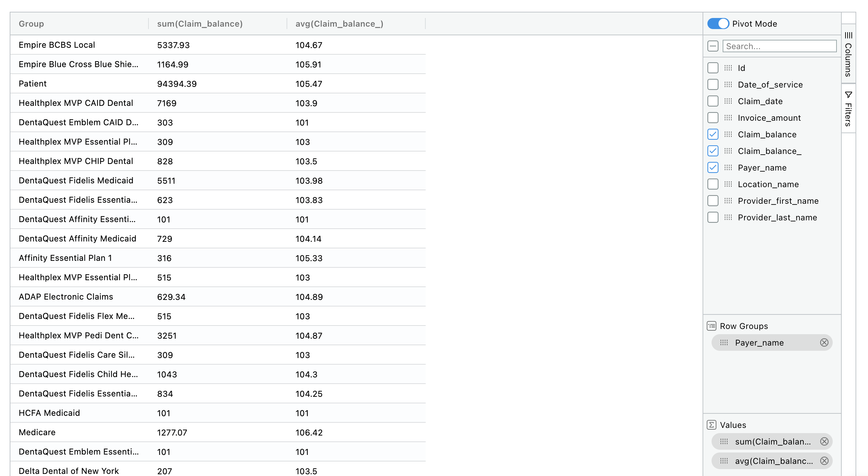Screen dimensions: 868x476
Task: Click the Row Groups section icon
Action: click(712, 326)
